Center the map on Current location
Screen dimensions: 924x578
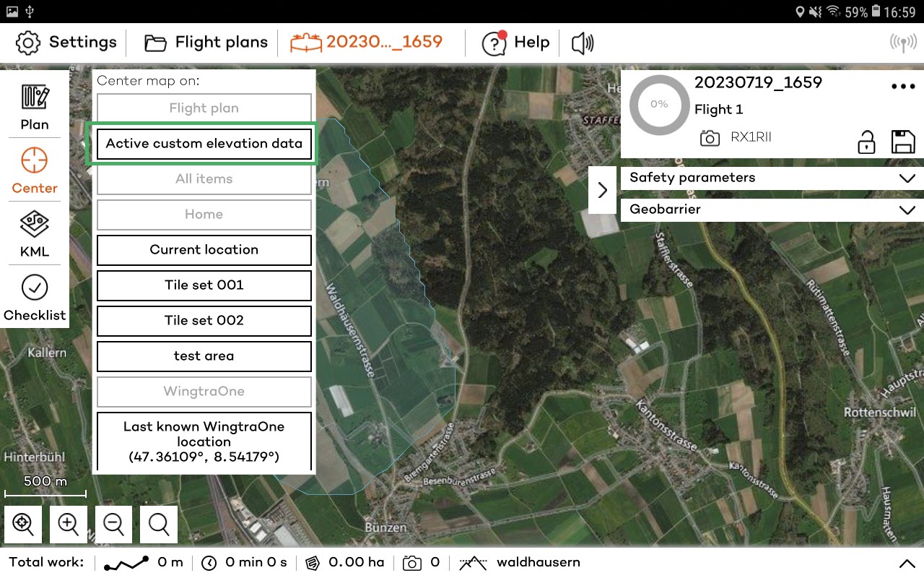(x=204, y=250)
